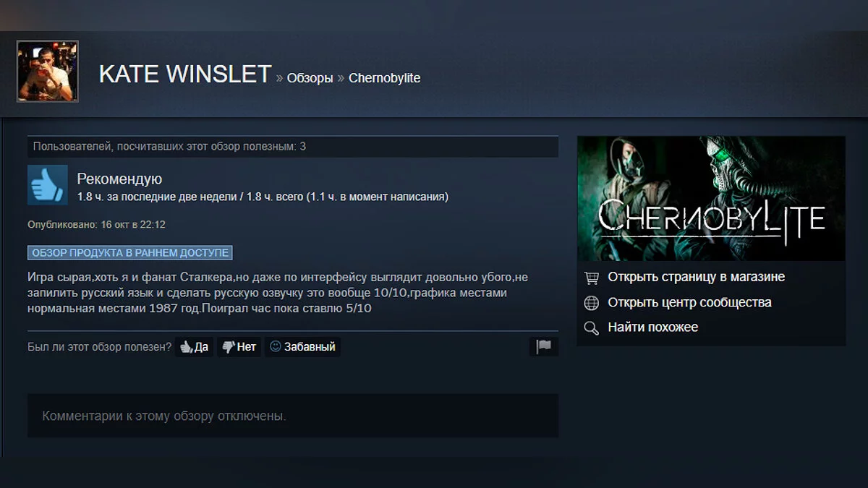
Task: Vote Да on review helpfulness
Action: click(194, 347)
